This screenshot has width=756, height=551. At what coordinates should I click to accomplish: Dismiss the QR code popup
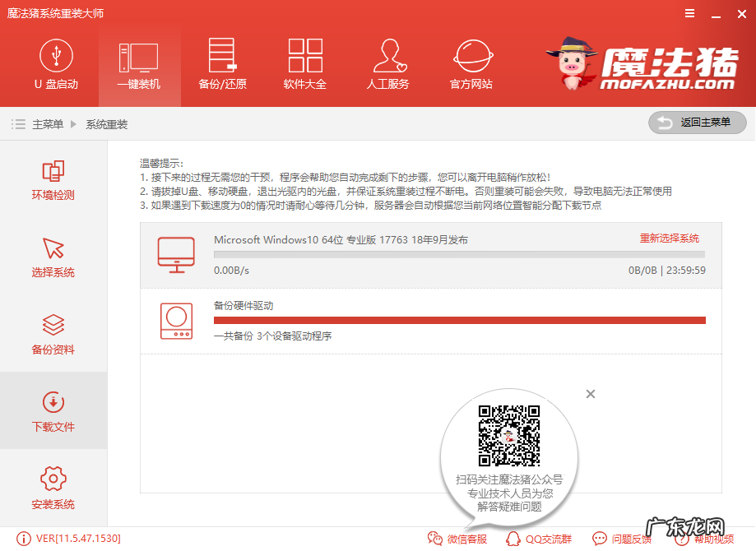click(590, 394)
